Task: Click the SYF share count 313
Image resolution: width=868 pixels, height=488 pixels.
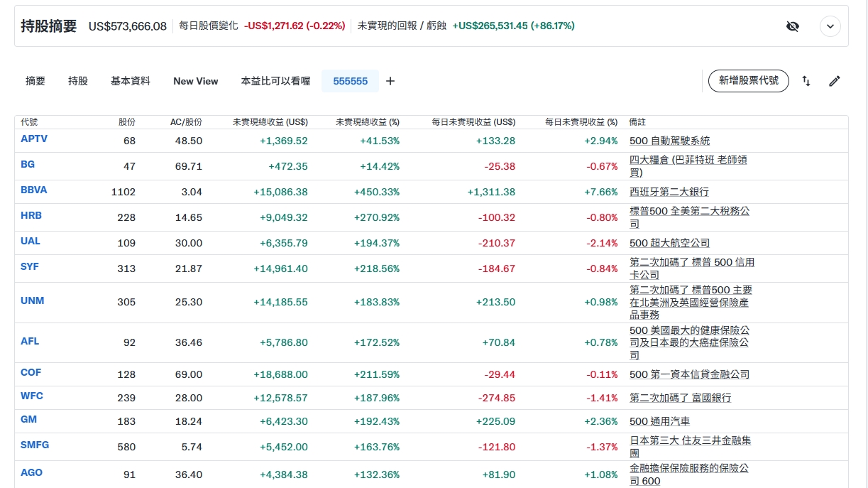Action: coord(126,269)
